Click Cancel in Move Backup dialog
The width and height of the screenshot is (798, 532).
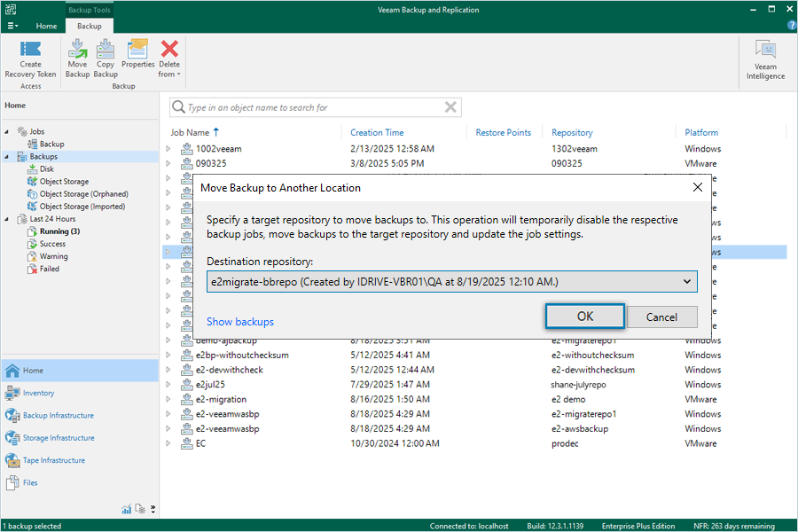pyautogui.click(x=661, y=317)
